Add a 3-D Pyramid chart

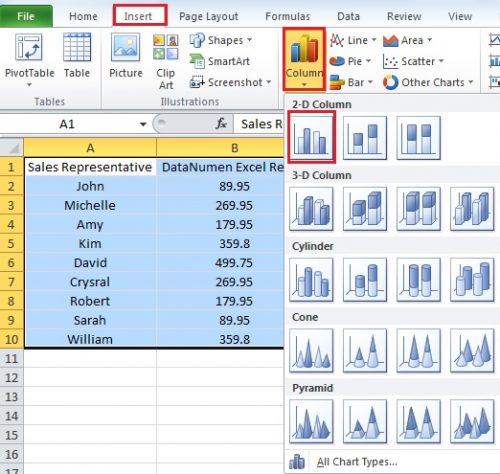[472, 421]
